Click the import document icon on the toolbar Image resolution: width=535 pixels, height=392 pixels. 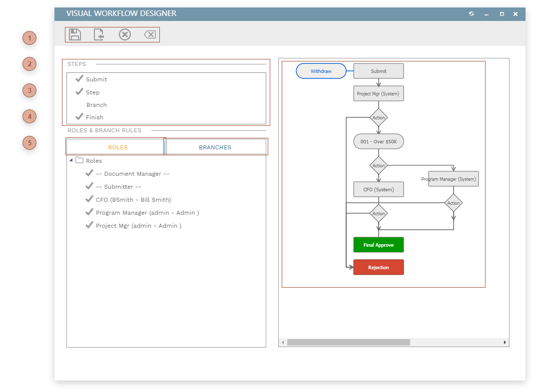pos(99,34)
